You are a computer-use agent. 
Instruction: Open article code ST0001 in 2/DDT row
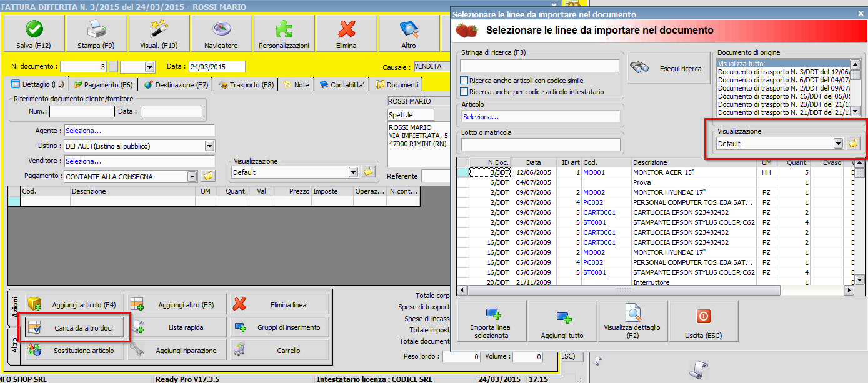pyautogui.click(x=594, y=222)
